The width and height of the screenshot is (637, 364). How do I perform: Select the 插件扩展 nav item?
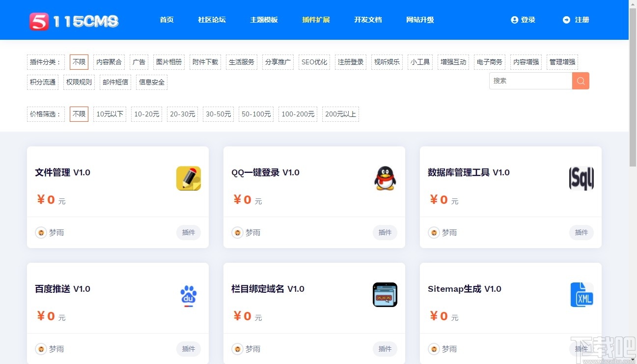click(316, 20)
